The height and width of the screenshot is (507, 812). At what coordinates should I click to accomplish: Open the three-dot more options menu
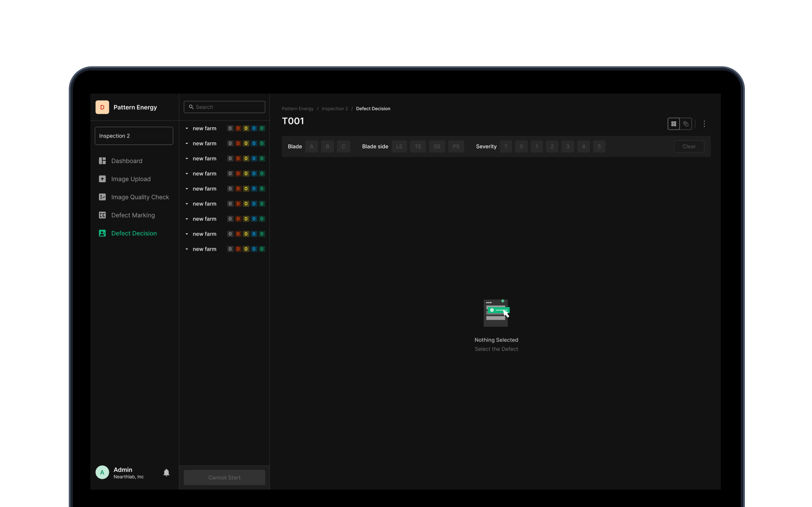coord(704,124)
